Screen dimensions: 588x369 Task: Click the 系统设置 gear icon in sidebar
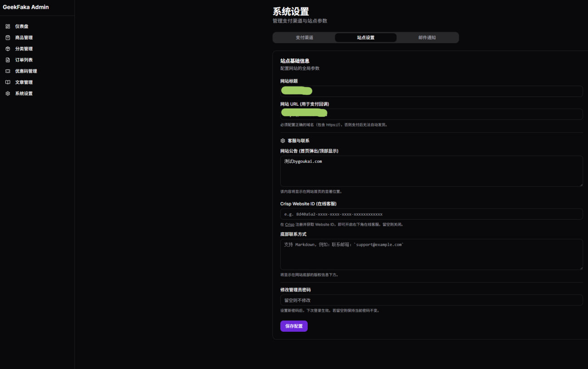(8, 93)
